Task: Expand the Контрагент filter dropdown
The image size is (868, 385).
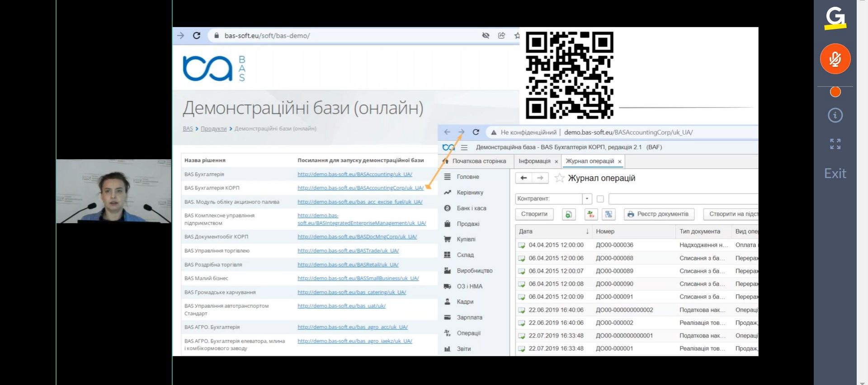Action: [x=587, y=199]
